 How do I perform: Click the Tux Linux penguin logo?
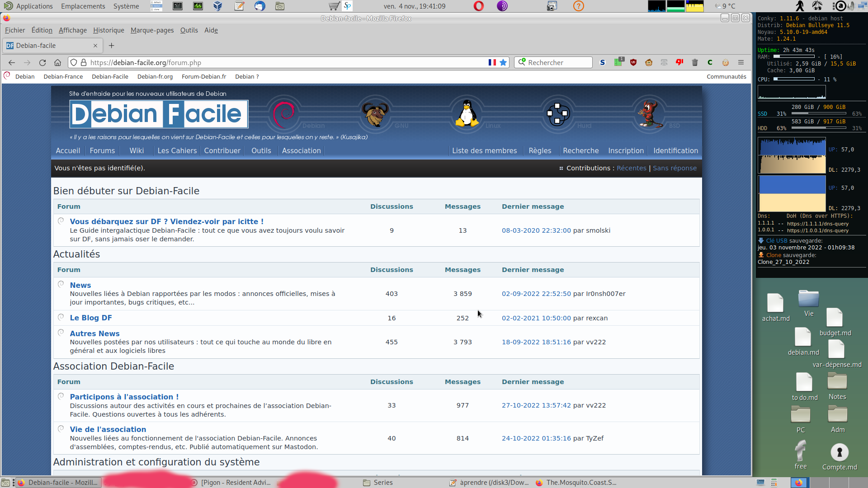coord(467,113)
